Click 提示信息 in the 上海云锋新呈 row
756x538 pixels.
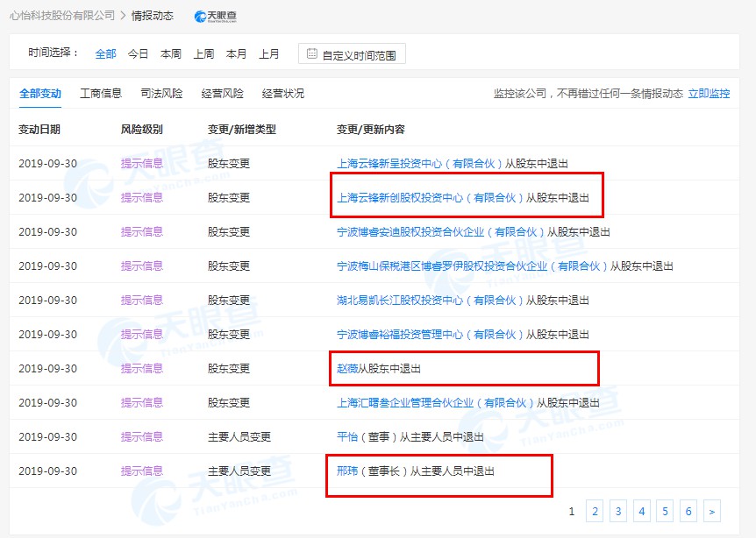click(x=142, y=164)
